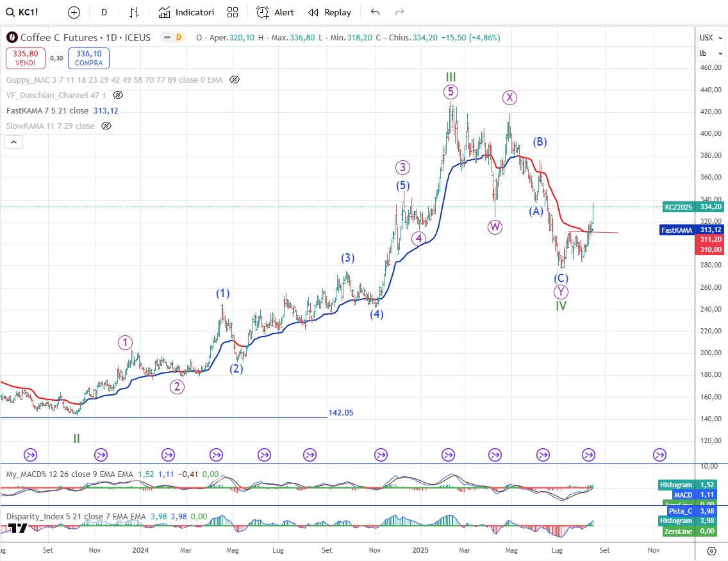Viewport: 728px width, 561px height.
Task: Open the bar chart style picker
Action: pyautogui.click(x=134, y=12)
